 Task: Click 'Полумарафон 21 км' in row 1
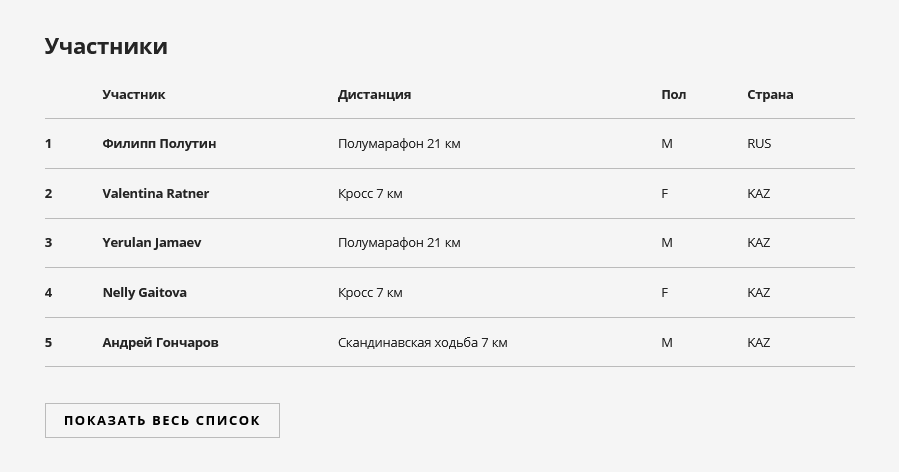(x=399, y=144)
